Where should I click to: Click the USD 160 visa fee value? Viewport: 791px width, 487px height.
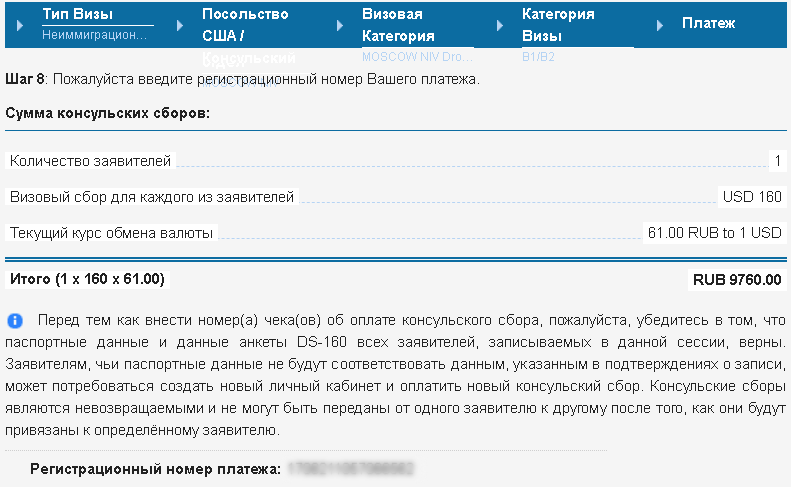click(x=752, y=197)
